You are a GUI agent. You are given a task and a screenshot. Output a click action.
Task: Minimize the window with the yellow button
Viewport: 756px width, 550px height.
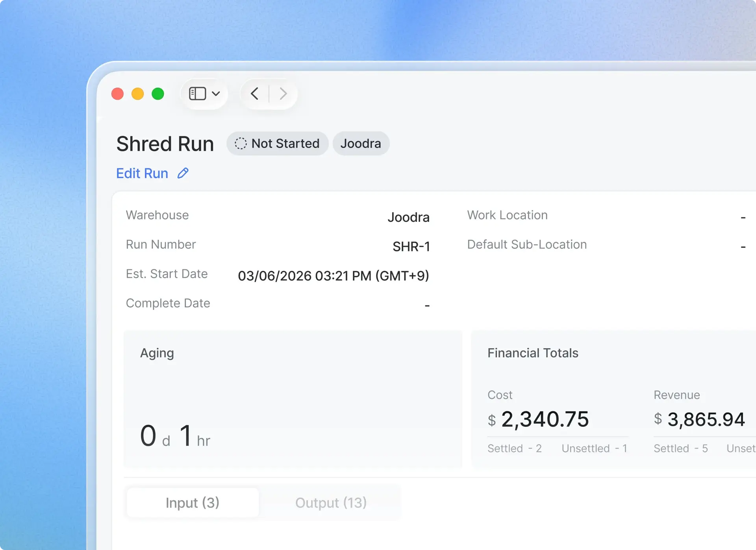[138, 94]
